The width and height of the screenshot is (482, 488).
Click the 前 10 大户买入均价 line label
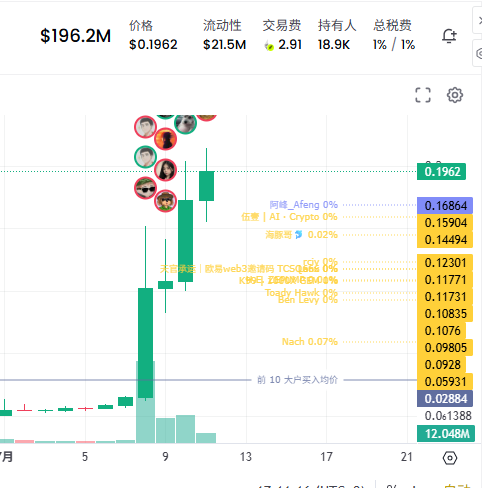tap(297, 380)
